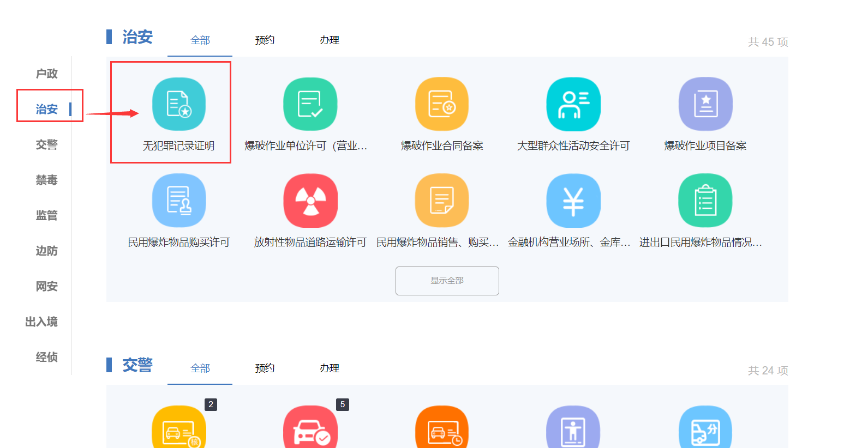The width and height of the screenshot is (868, 448).
Task: Click the 民用爆炸物品购买许可 icon
Action: [178, 201]
